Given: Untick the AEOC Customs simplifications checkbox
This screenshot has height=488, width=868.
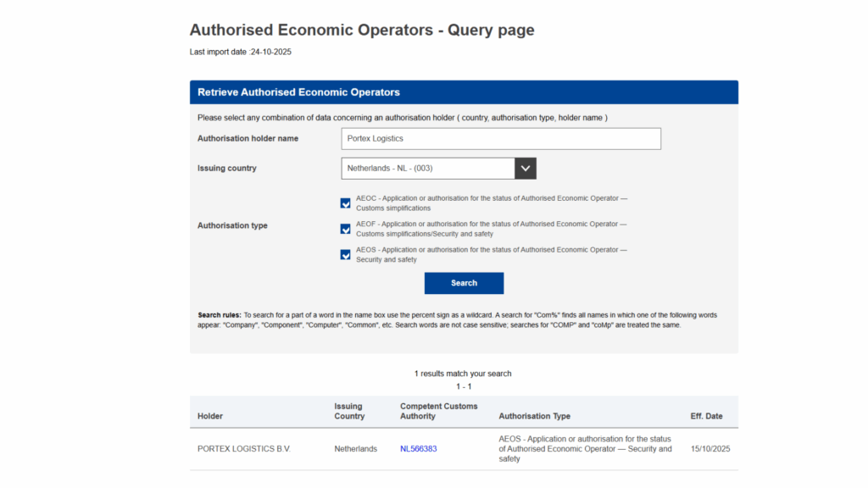Looking at the screenshot, I should (345, 203).
